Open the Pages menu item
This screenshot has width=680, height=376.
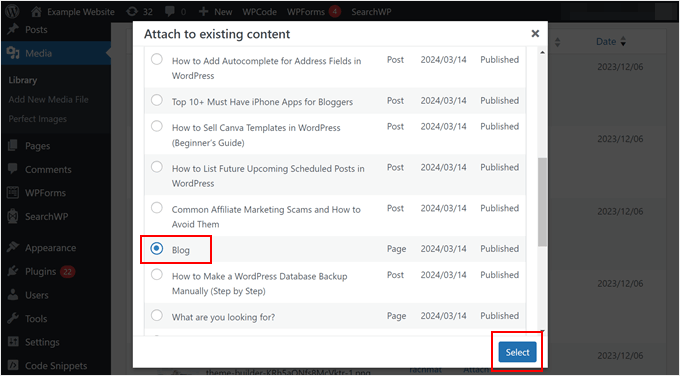pyautogui.click(x=37, y=146)
